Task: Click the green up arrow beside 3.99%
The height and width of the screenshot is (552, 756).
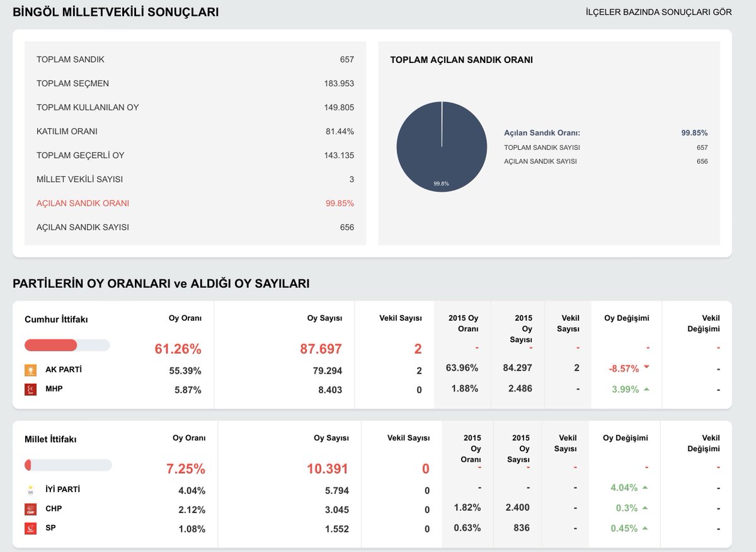Action: [646, 389]
